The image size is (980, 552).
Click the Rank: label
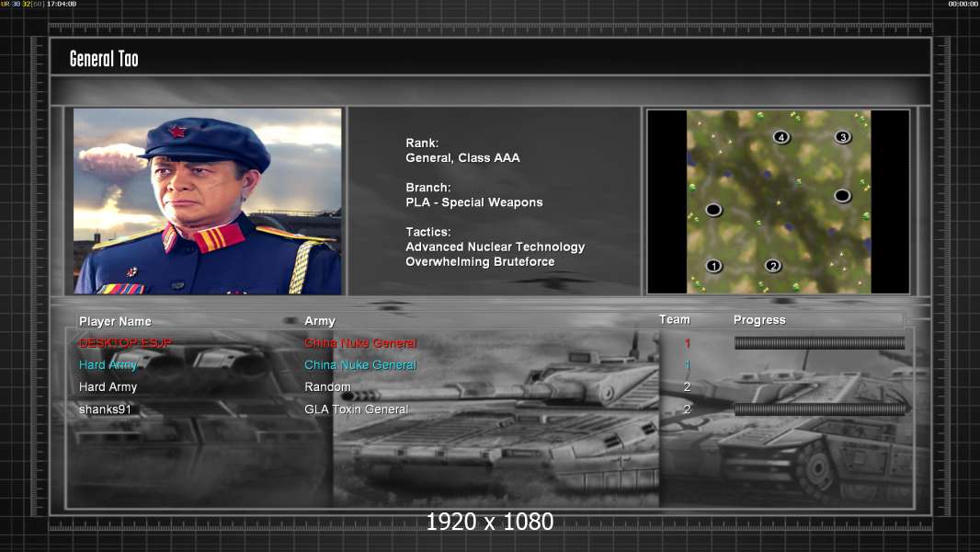423,144
